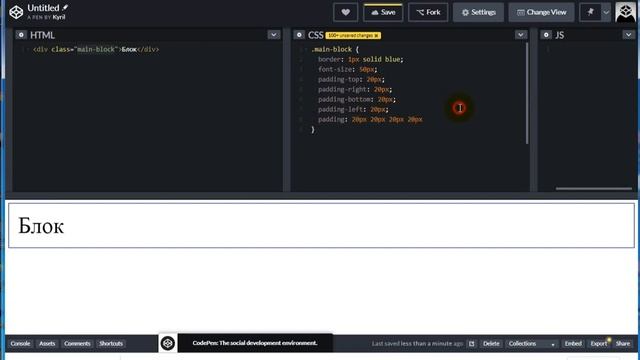Pin this pen with pin icon

point(590,12)
